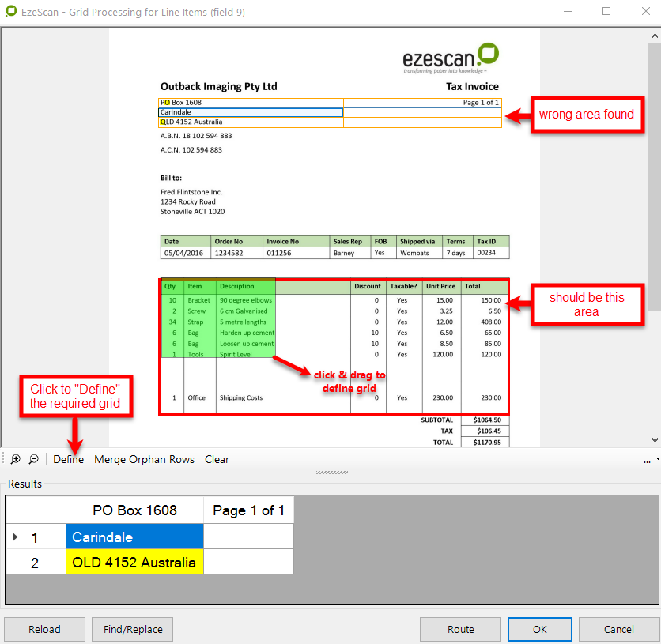The height and width of the screenshot is (644, 661).
Task: Click the splitter grip above Results
Action: [x=327, y=473]
